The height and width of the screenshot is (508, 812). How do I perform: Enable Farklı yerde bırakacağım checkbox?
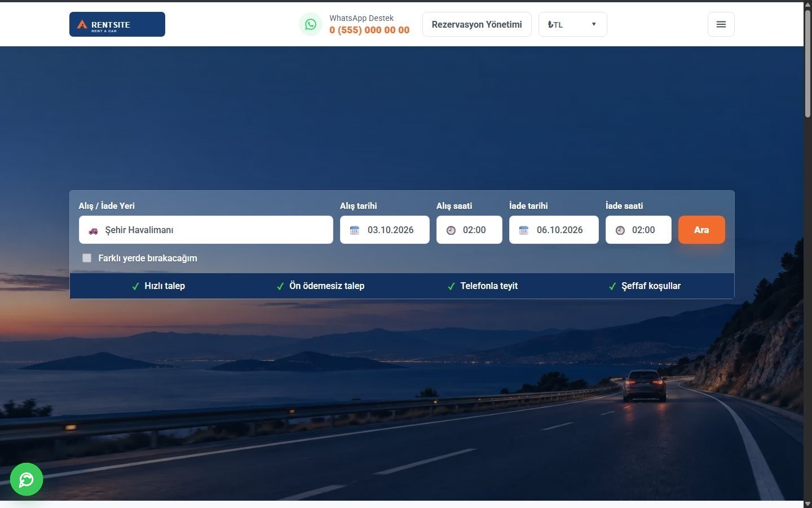point(87,258)
